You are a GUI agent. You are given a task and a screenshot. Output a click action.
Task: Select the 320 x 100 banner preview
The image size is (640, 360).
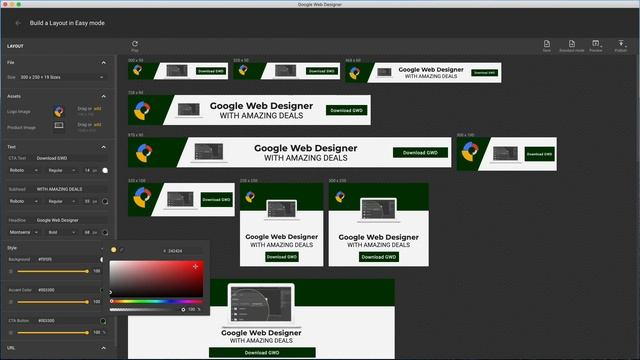tap(181, 200)
